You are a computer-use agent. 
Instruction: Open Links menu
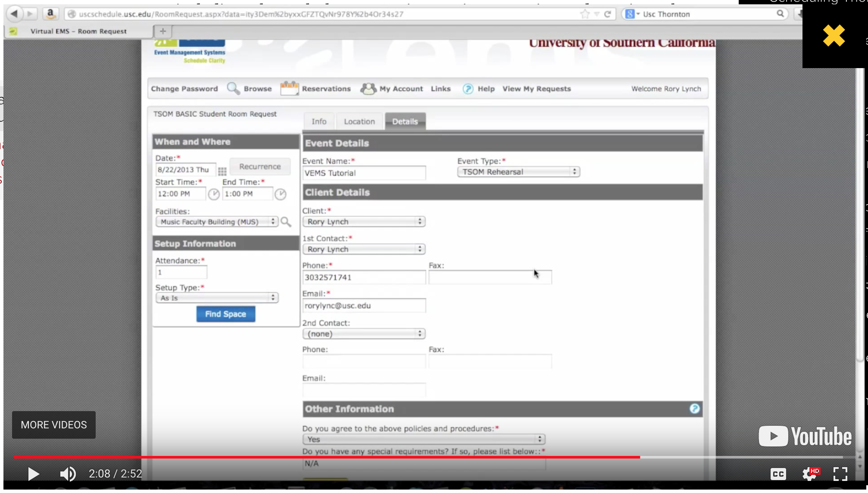[x=440, y=89]
